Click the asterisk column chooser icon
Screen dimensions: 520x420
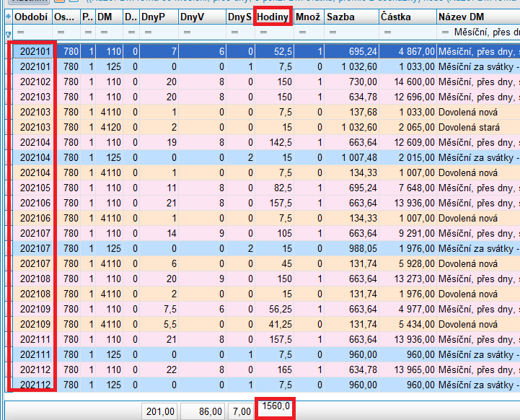click(x=8, y=16)
